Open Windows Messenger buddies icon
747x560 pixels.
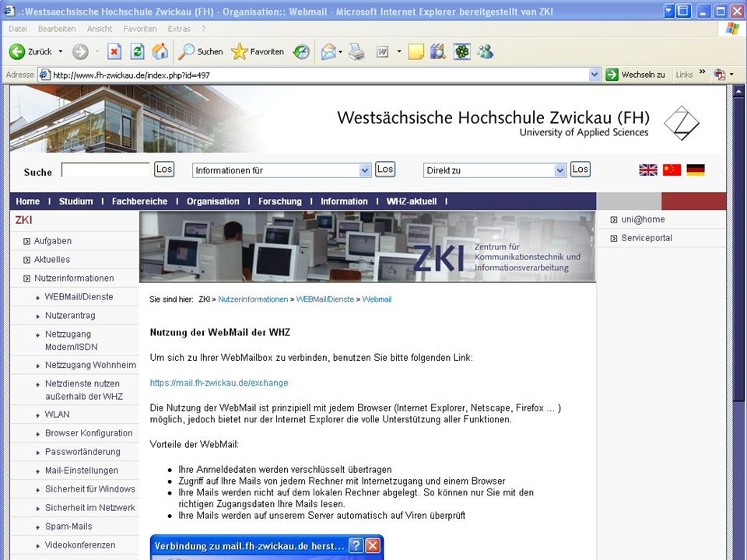point(486,51)
